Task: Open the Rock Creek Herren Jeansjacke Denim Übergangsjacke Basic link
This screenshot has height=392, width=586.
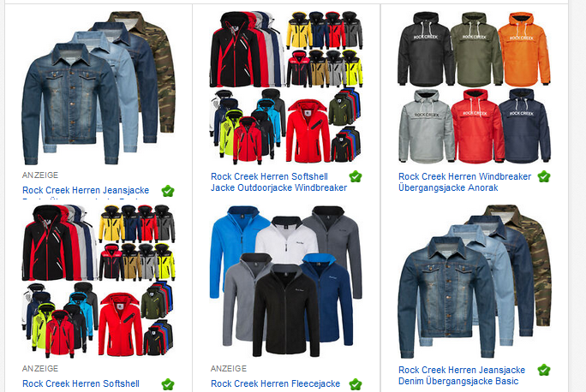Action: pos(462,376)
